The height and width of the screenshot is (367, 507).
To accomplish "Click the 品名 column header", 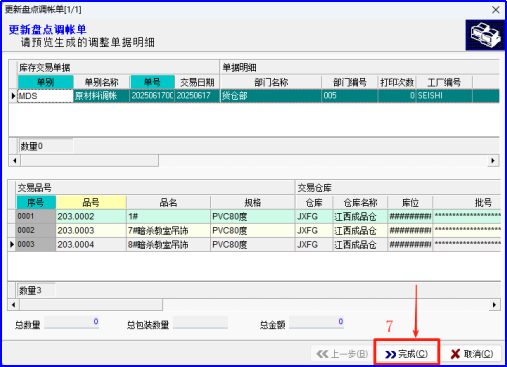I will 168,202.
